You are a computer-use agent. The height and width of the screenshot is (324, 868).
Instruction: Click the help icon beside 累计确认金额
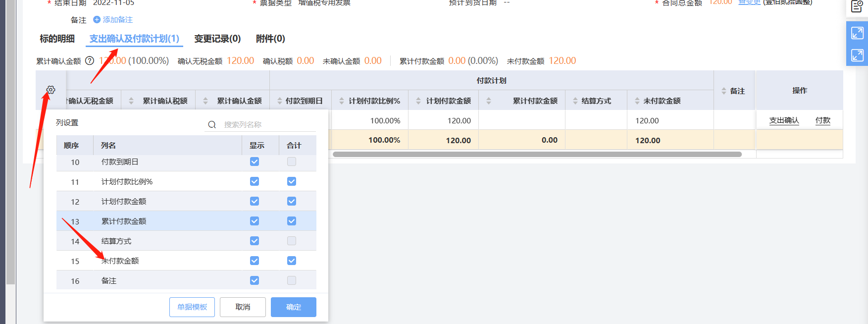(x=90, y=61)
